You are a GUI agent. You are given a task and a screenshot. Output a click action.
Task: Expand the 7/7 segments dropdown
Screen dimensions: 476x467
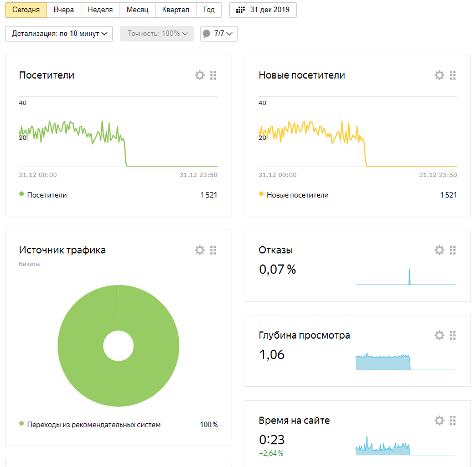tap(219, 34)
